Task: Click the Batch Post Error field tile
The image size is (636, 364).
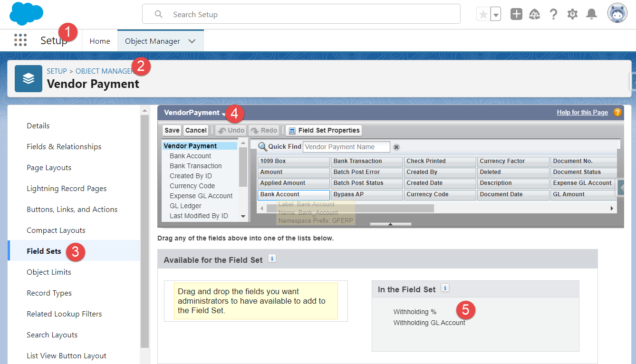Action: coord(366,172)
